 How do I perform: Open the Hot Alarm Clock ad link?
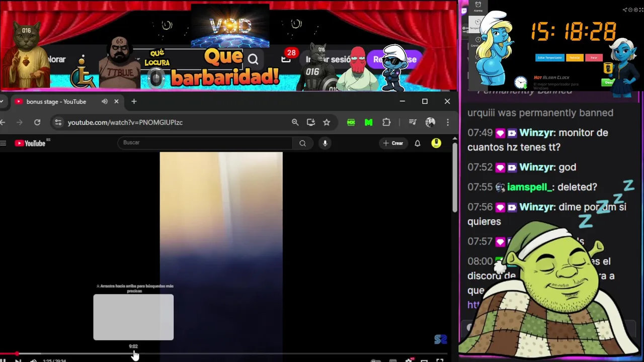[x=551, y=77]
